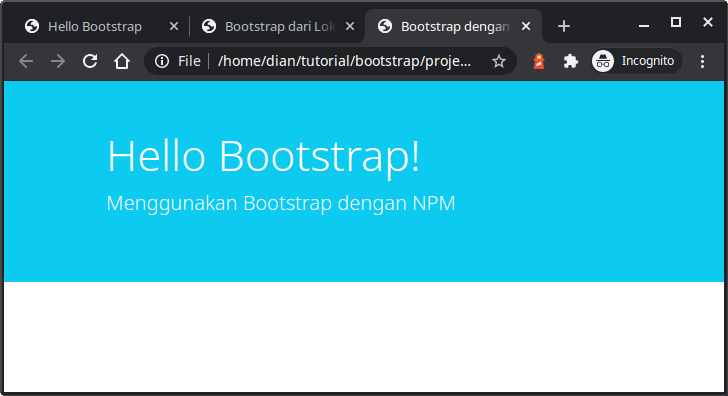Switch to the Bootstrap dari Lokal tab
728x396 pixels.
click(279, 26)
